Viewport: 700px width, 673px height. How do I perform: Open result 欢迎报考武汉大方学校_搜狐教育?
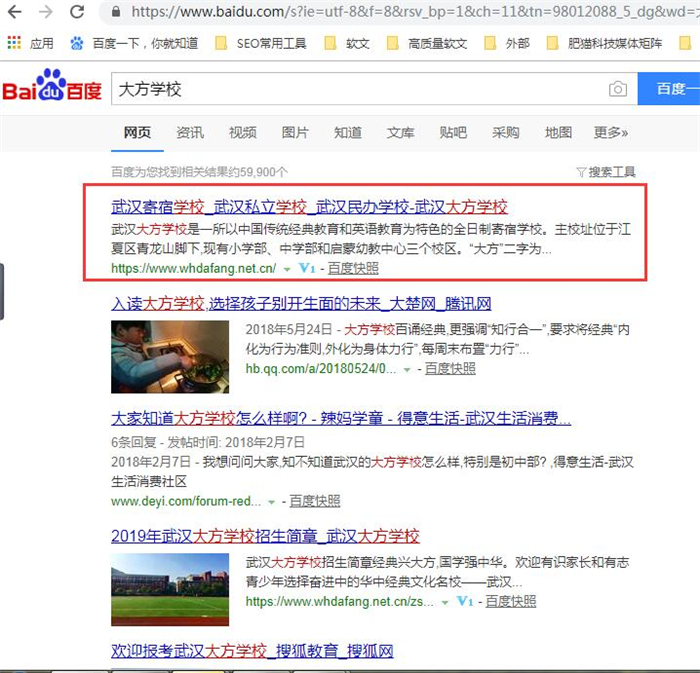click(252, 651)
